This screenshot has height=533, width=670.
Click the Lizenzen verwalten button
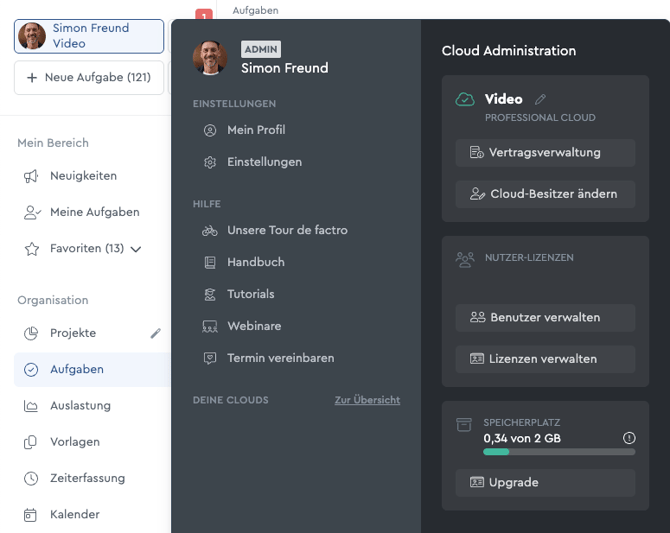(545, 359)
